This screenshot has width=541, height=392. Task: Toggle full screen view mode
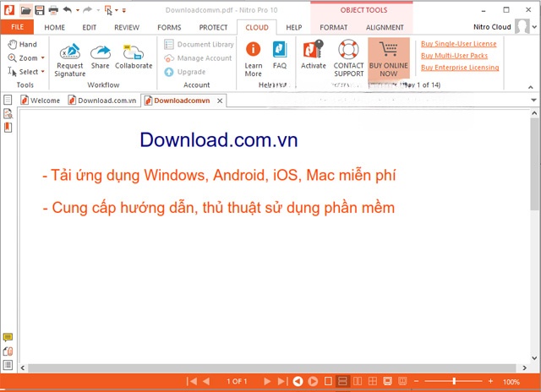387,381
